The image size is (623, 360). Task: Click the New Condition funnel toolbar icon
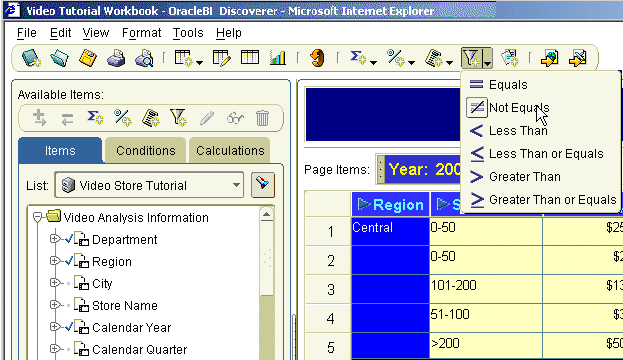coord(472,58)
